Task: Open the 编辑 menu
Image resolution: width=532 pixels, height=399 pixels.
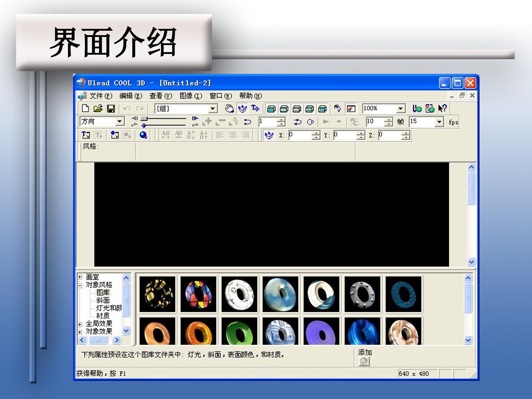Action: pos(131,96)
